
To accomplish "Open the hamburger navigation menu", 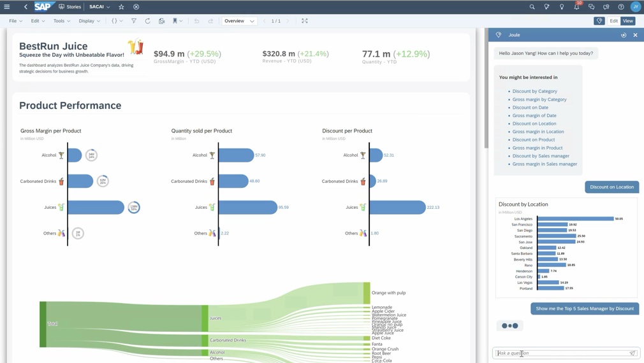I will (x=7, y=6).
